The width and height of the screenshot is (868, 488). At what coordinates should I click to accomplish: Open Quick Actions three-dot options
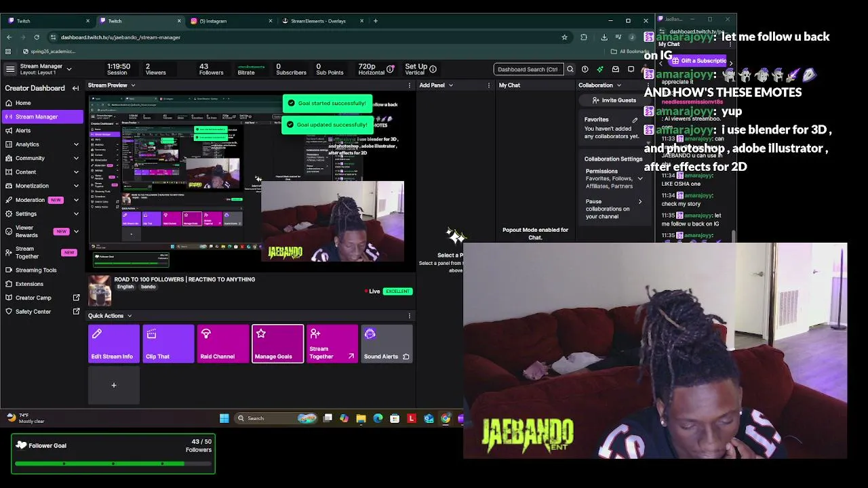pyautogui.click(x=409, y=316)
